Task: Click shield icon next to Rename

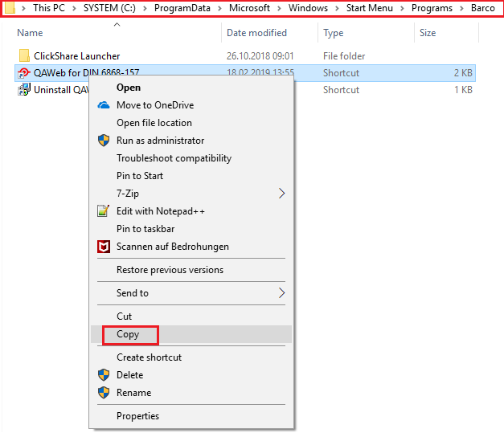Action: [x=104, y=393]
